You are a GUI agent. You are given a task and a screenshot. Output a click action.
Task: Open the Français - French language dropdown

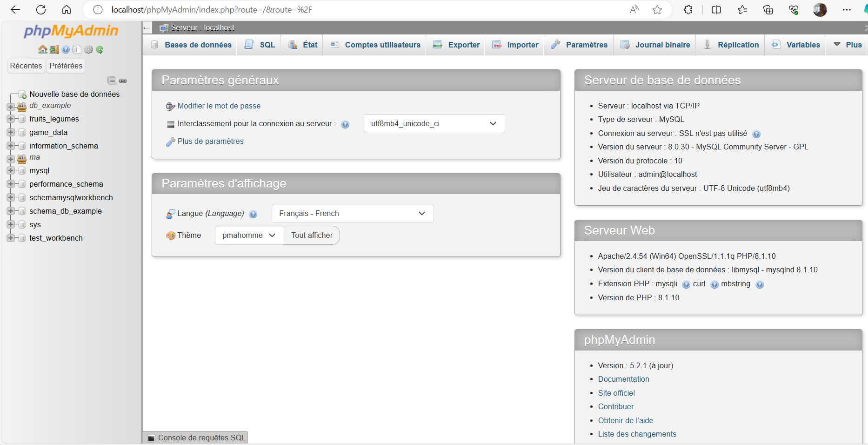(x=352, y=214)
